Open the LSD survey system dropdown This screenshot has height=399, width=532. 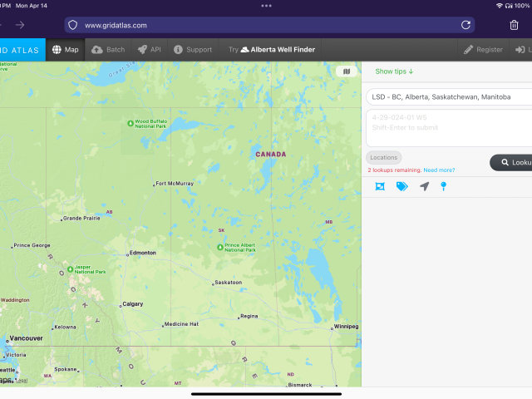click(449, 97)
